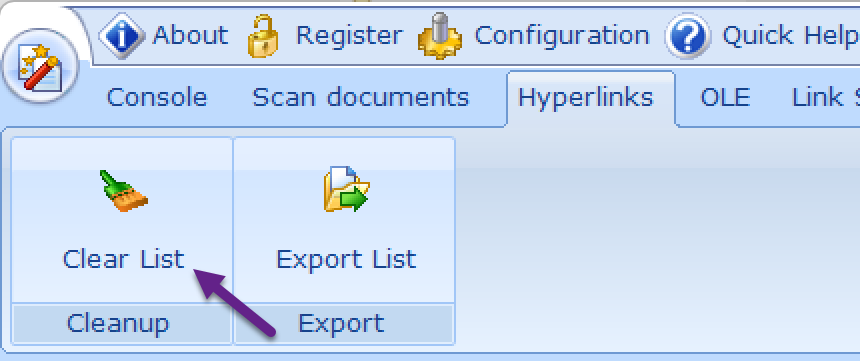Click the Quick Help question mark icon
This screenshot has height=361, width=860.
[x=688, y=36]
